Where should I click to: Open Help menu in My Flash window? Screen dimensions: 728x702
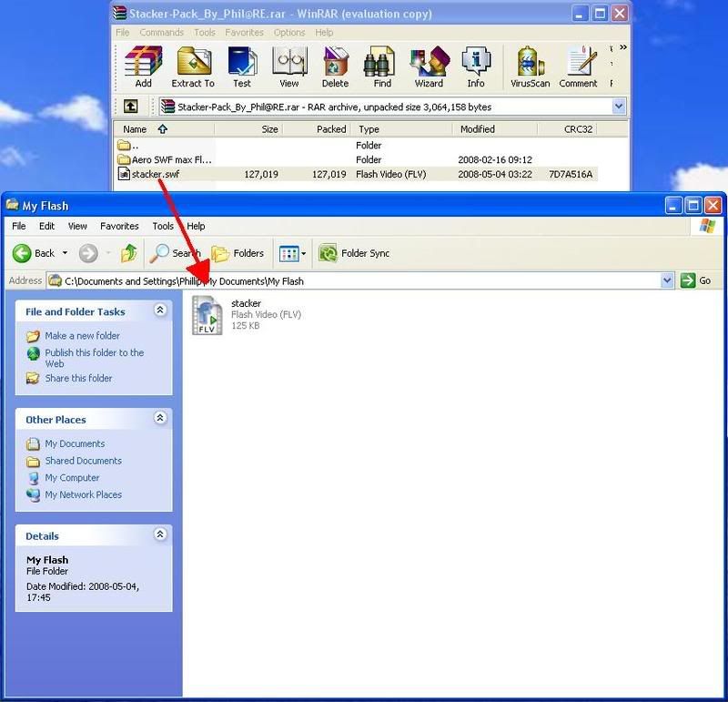pos(196,226)
